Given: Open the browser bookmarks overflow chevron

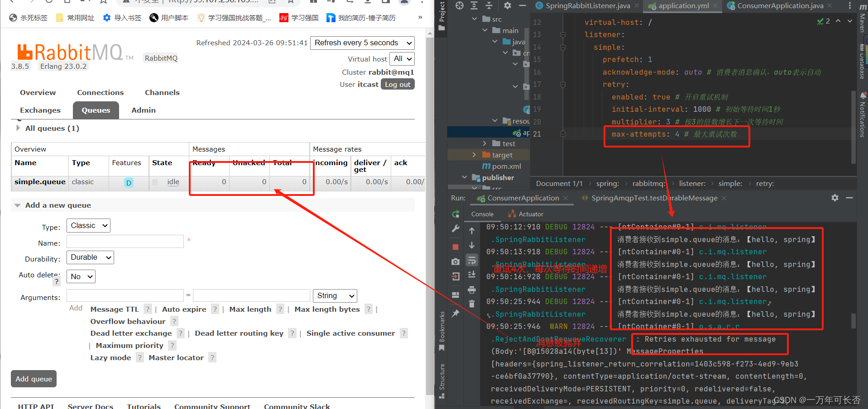Looking at the screenshot, I should point(420,17).
